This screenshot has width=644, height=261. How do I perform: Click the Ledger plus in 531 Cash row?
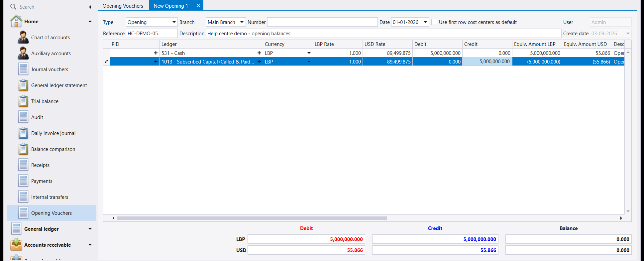coord(259,53)
